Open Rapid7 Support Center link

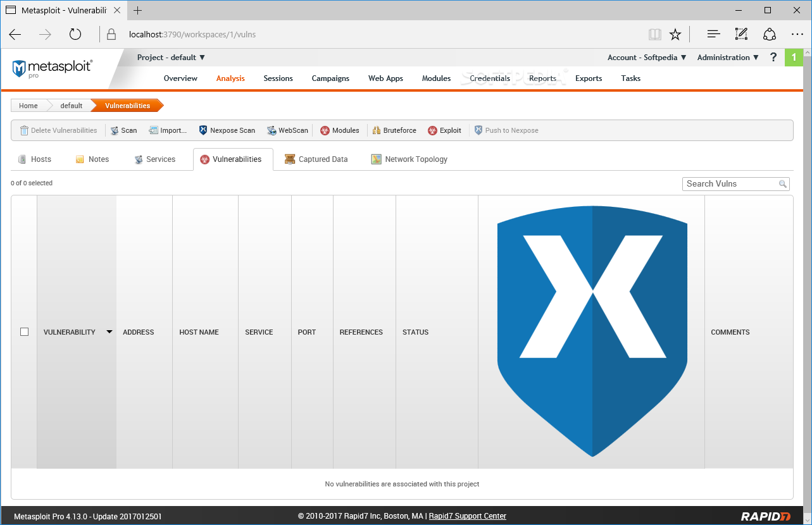coord(468,516)
